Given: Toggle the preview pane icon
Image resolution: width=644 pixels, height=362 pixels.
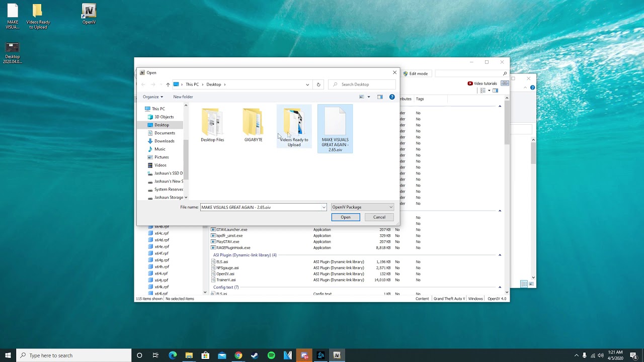Looking at the screenshot, I should [380, 97].
